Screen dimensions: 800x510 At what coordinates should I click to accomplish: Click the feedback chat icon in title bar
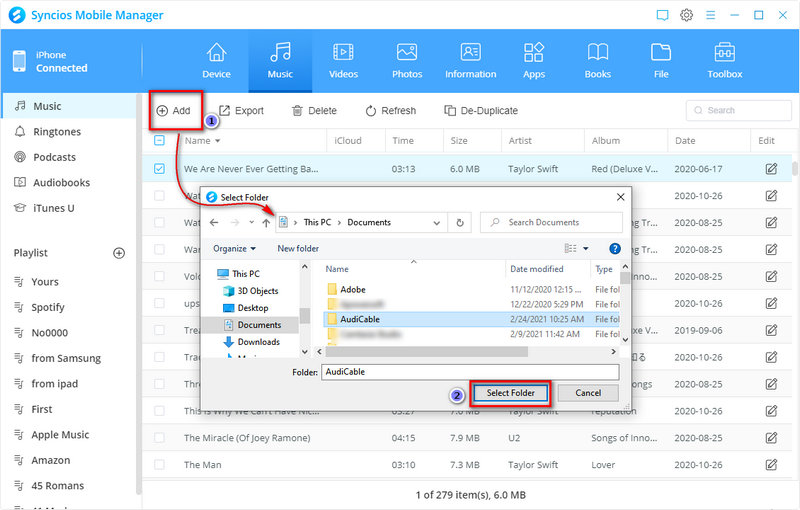point(662,15)
